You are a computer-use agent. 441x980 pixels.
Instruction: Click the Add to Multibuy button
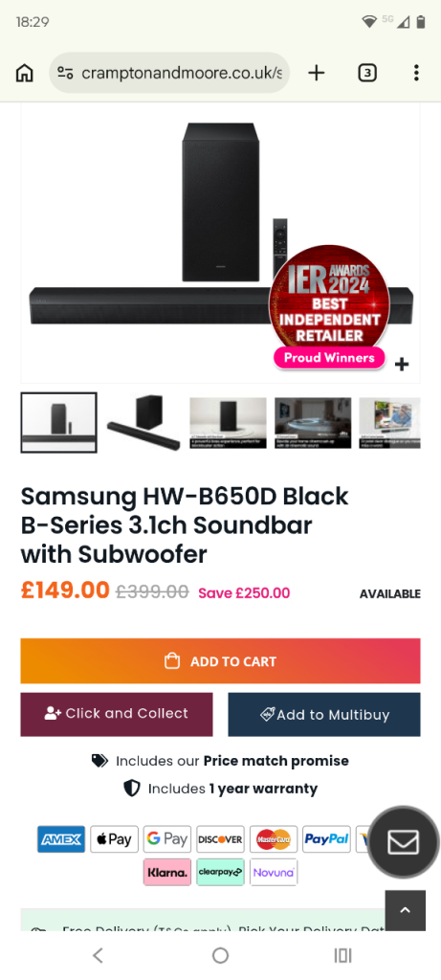[x=324, y=714]
